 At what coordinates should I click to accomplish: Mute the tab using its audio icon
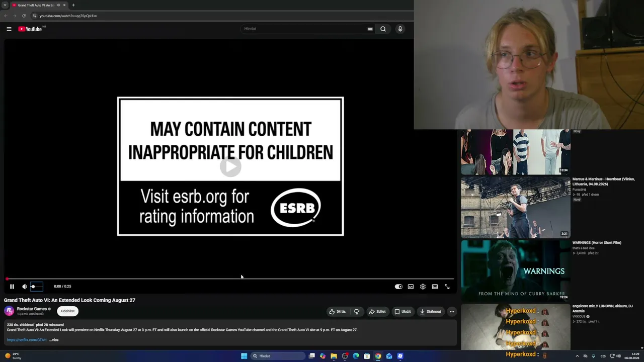tap(58, 5)
